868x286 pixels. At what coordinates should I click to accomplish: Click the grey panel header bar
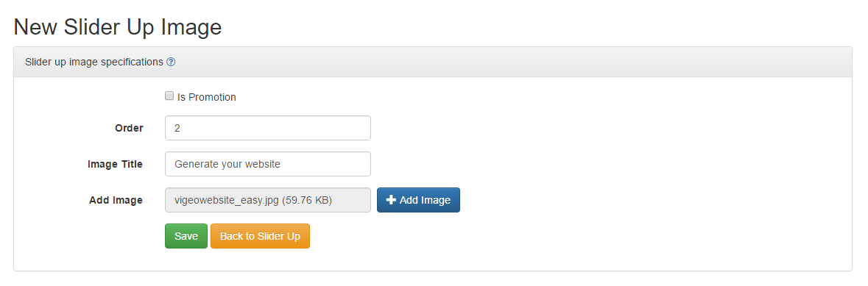coord(433,62)
